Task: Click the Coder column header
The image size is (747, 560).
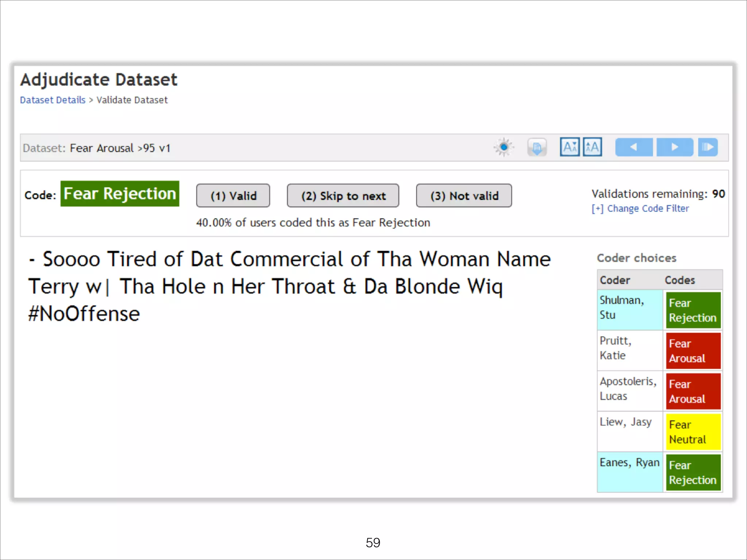Action: click(615, 280)
